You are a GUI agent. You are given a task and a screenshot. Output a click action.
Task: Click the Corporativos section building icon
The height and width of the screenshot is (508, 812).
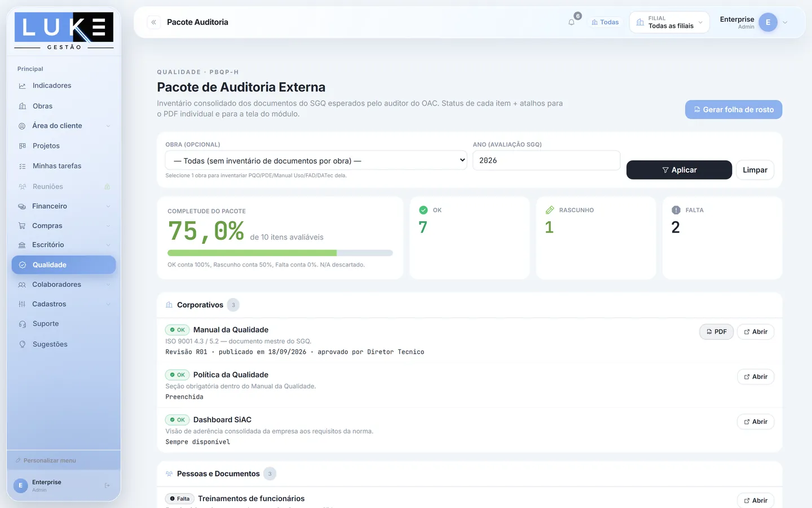coord(169,305)
